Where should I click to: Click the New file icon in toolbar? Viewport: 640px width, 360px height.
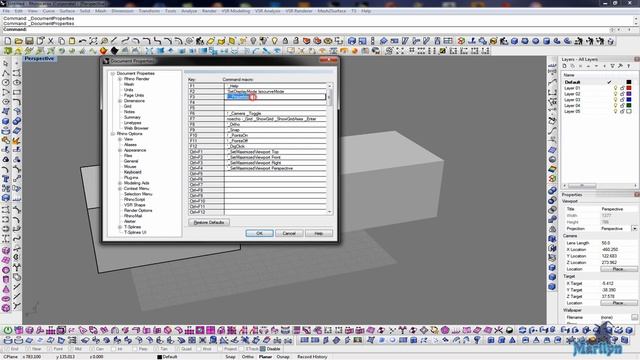(x=8, y=41)
